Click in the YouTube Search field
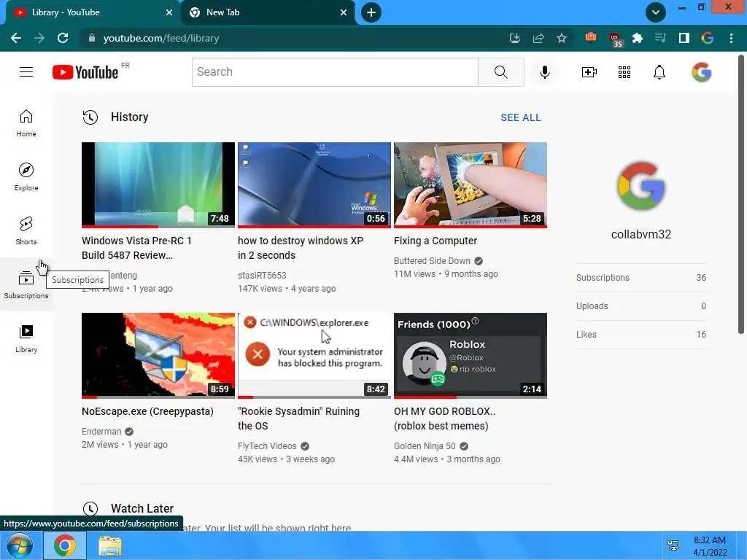 click(x=335, y=72)
